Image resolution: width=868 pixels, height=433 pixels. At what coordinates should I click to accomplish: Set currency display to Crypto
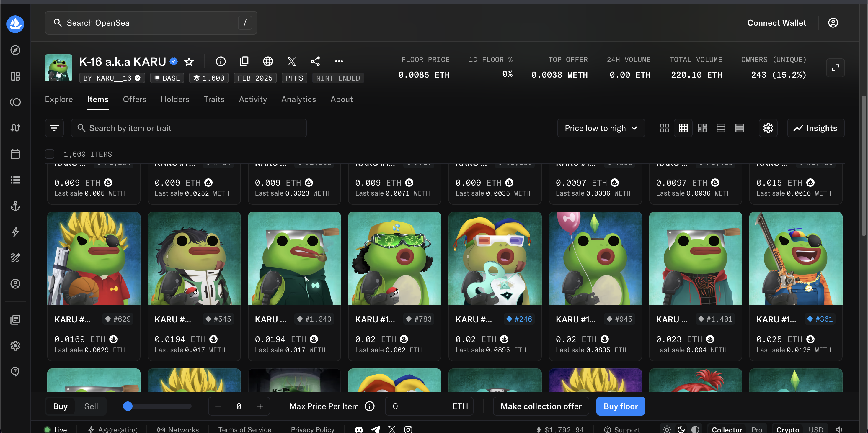point(787,430)
